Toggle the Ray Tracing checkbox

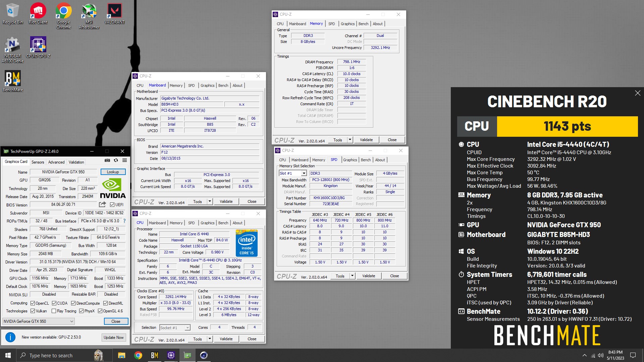(x=54, y=311)
